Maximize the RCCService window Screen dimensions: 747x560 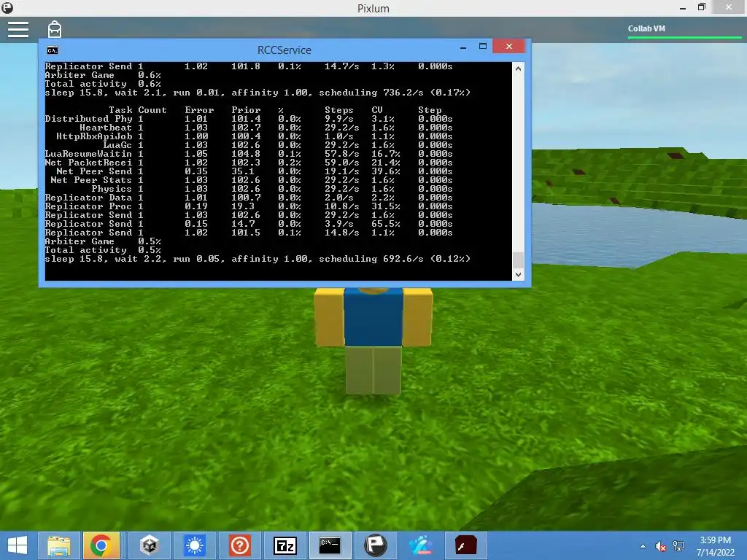[483, 46]
